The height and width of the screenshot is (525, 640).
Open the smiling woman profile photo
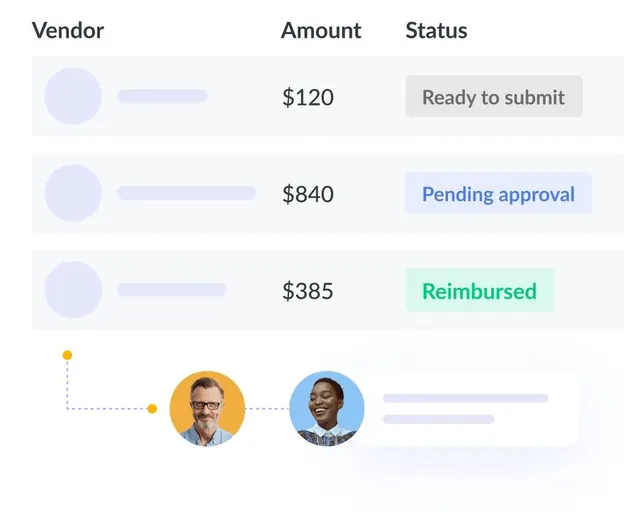point(327,408)
